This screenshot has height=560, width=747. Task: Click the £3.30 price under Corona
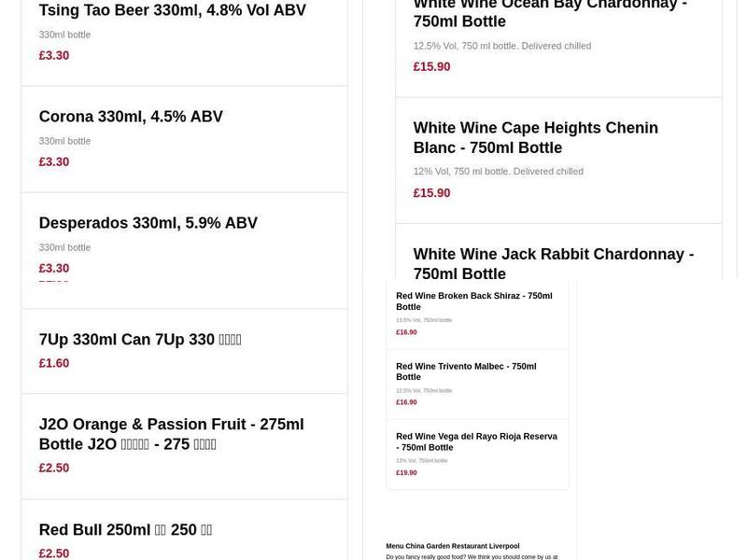point(54,162)
